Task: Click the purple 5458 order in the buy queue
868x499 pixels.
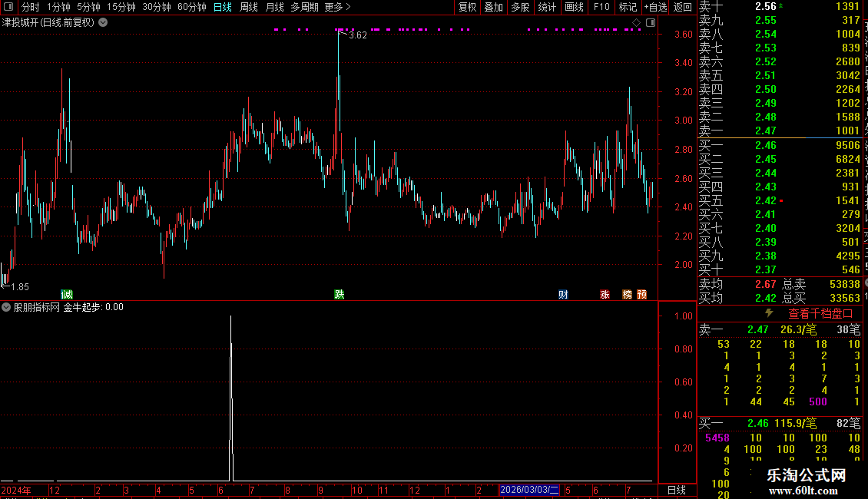Action: click(x=717, y=438)
